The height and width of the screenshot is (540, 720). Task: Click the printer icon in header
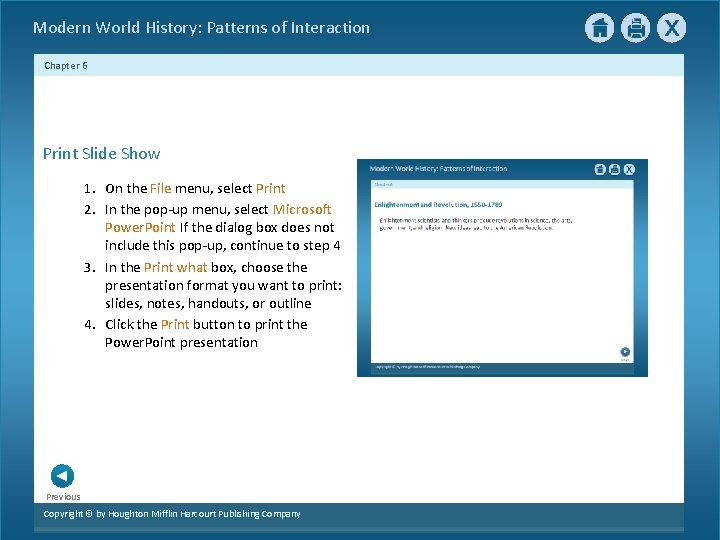[x=636, y=28]
